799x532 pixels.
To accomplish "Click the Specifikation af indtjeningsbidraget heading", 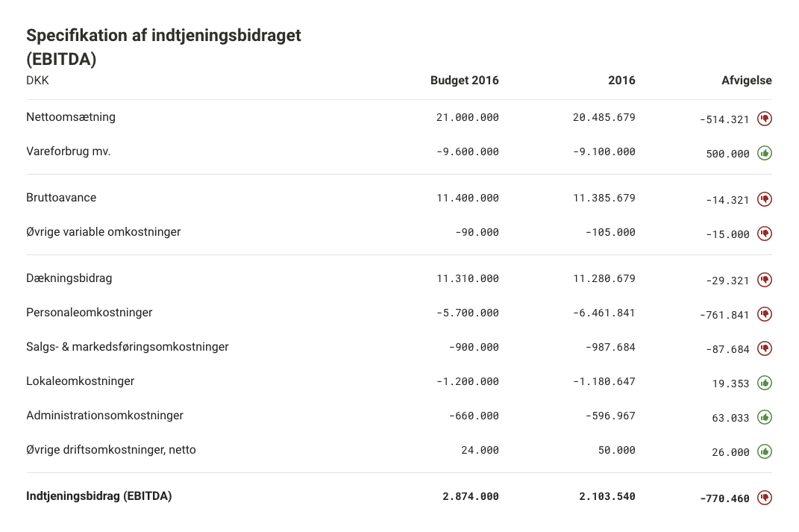I will tap(163, 47).
